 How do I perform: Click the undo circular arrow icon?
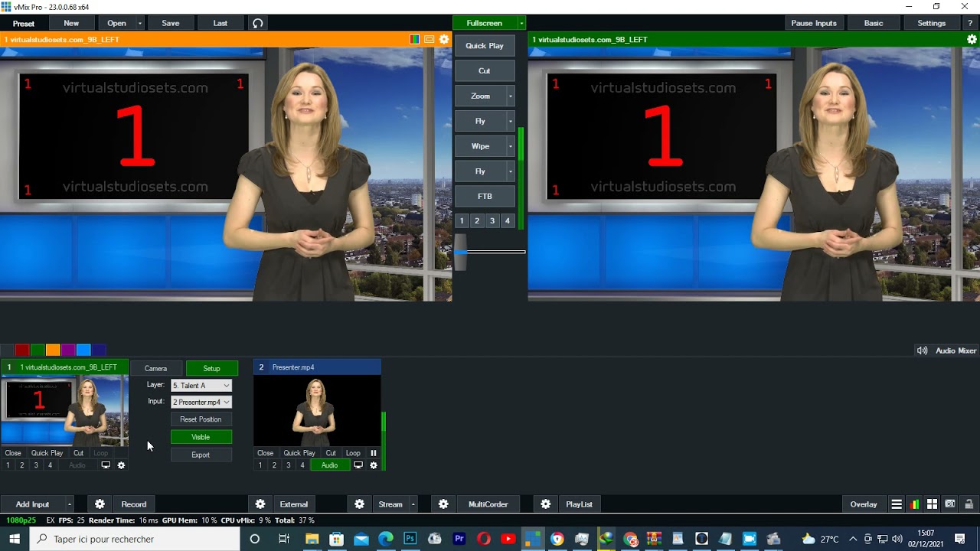point(258,23)
